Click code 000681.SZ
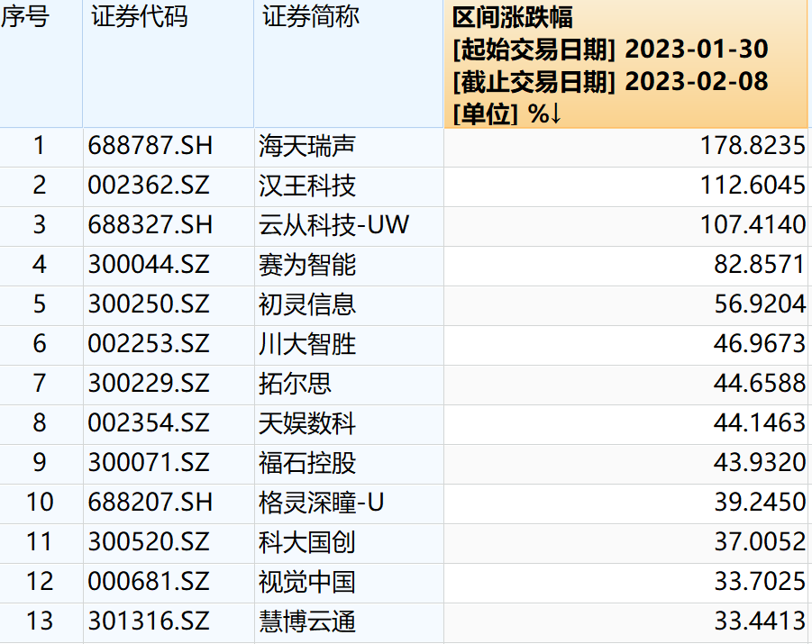812x644 pixels. click(148, 582)
